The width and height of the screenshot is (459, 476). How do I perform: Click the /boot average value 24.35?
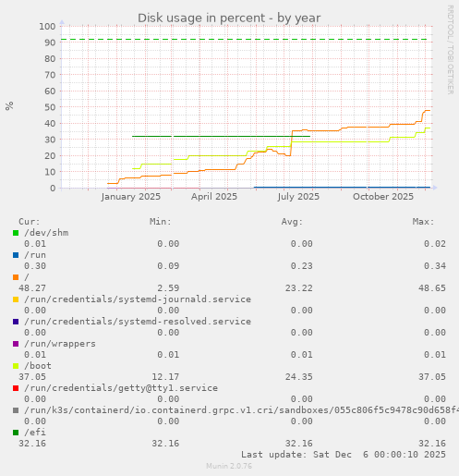pos(298,377)
